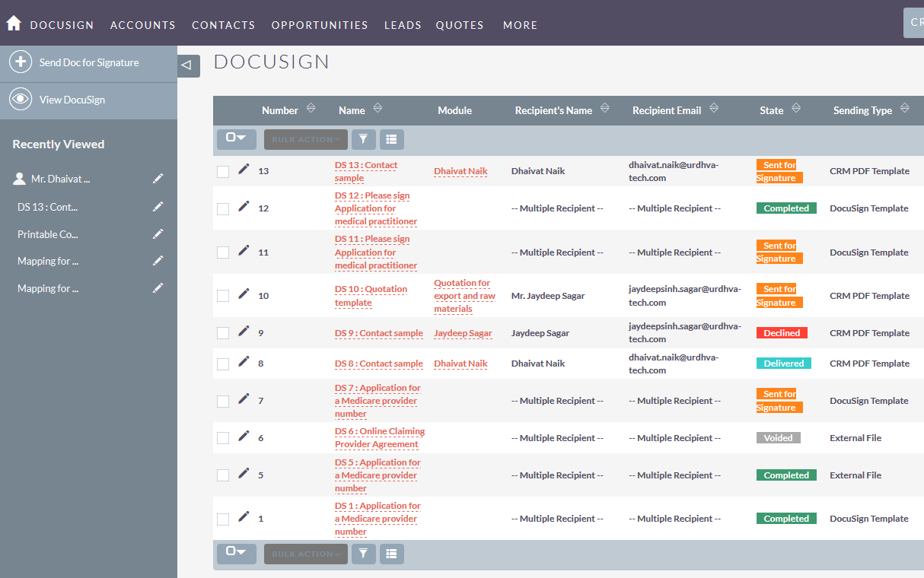Open the Accounts module
Image resolution: width=924 pixels, height=578 pixels.
tap(143, 25)
